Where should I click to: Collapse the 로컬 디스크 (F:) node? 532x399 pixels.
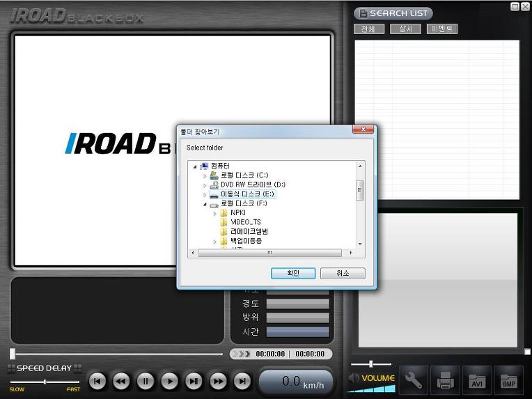click(x=205, y=204)
